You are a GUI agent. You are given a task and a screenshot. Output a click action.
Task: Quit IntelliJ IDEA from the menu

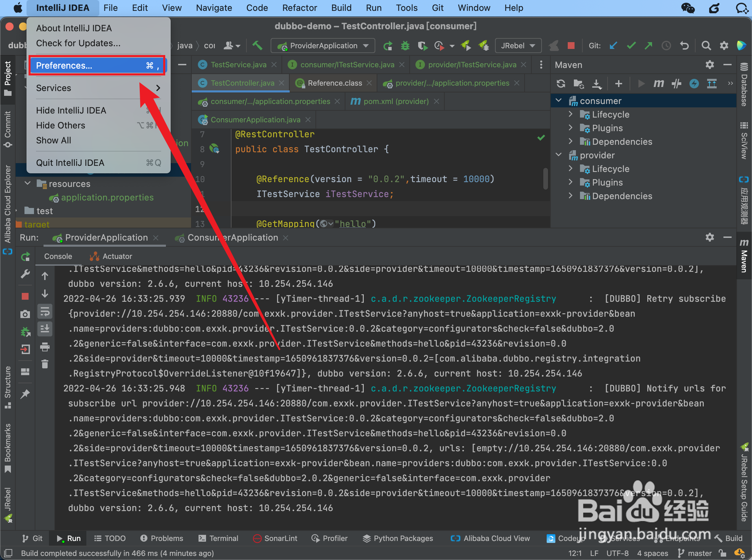coord(70,163)
